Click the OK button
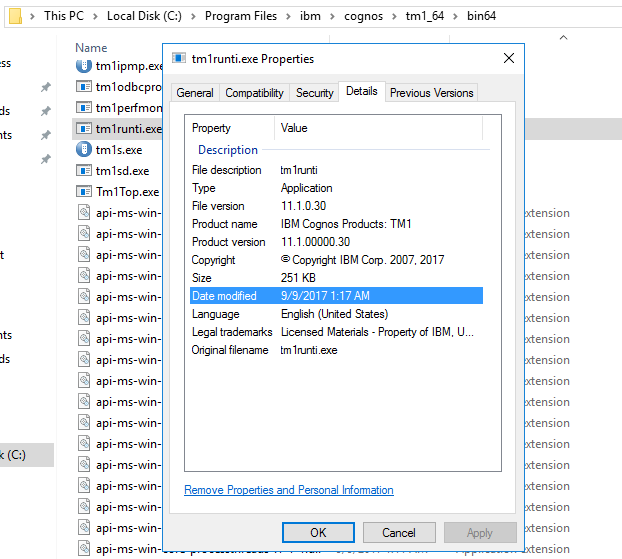Viewport: 622px width, 559px height. coord(318,532)
